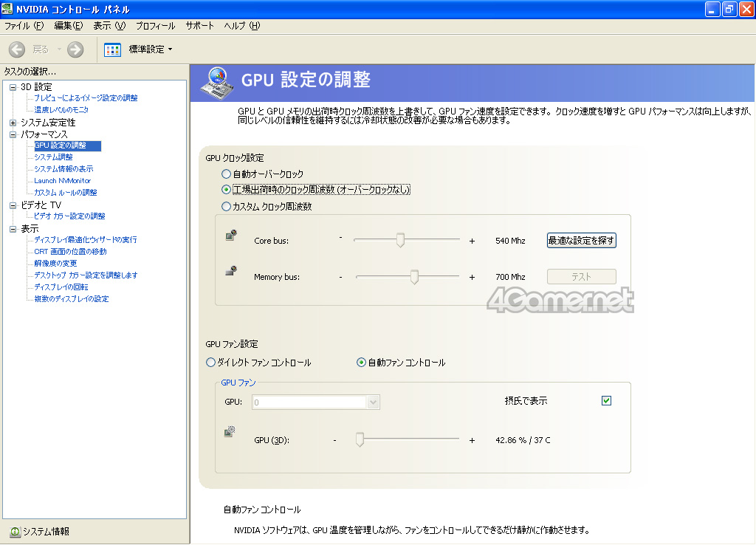The height and width of the screenshot is (545, 756).
Task: Open 複数のディスプレイの設定 tree item
Action: click(x=72, y=299)
